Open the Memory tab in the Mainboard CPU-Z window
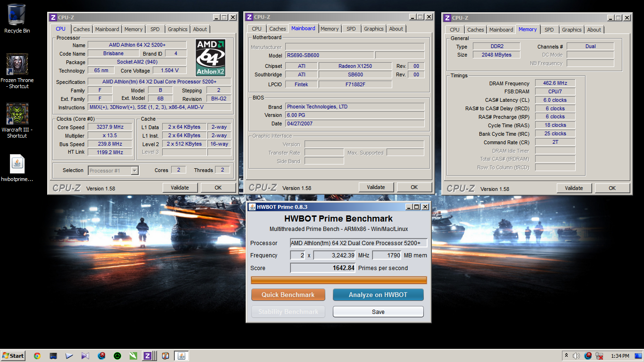This screenshot has width=644, height=362. (x=330, y=29)
